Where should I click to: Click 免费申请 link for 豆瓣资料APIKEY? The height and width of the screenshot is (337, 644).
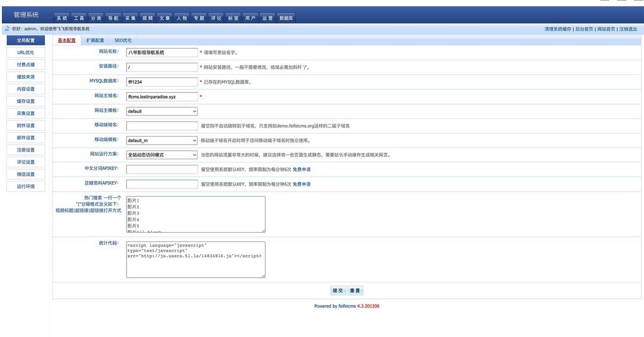302,184
